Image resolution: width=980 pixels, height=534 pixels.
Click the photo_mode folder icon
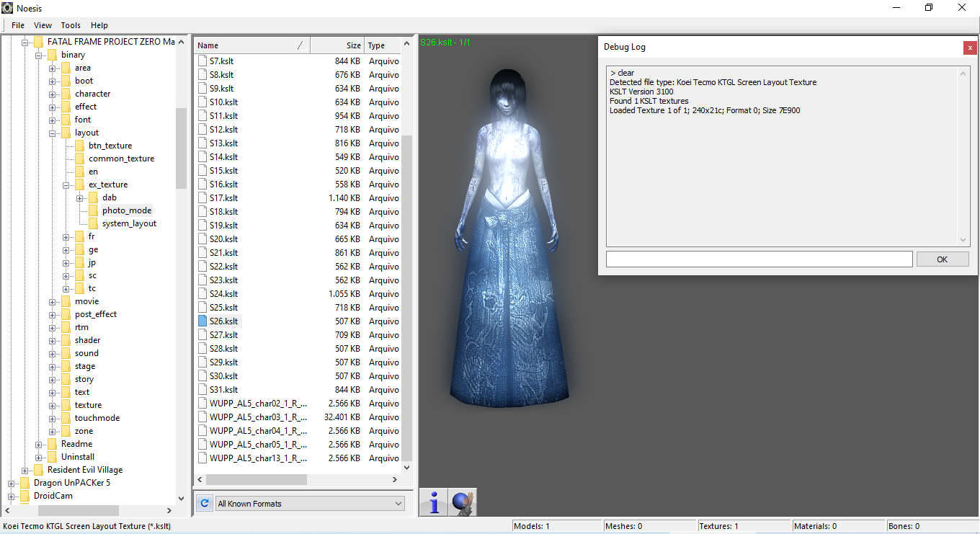pyautogui.click(x=94, y=210)
